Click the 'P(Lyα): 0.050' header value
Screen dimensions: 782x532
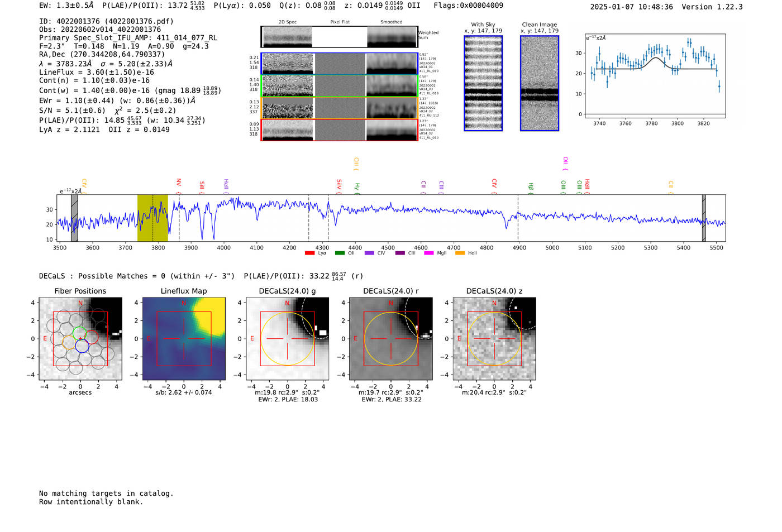coord(242,6)
